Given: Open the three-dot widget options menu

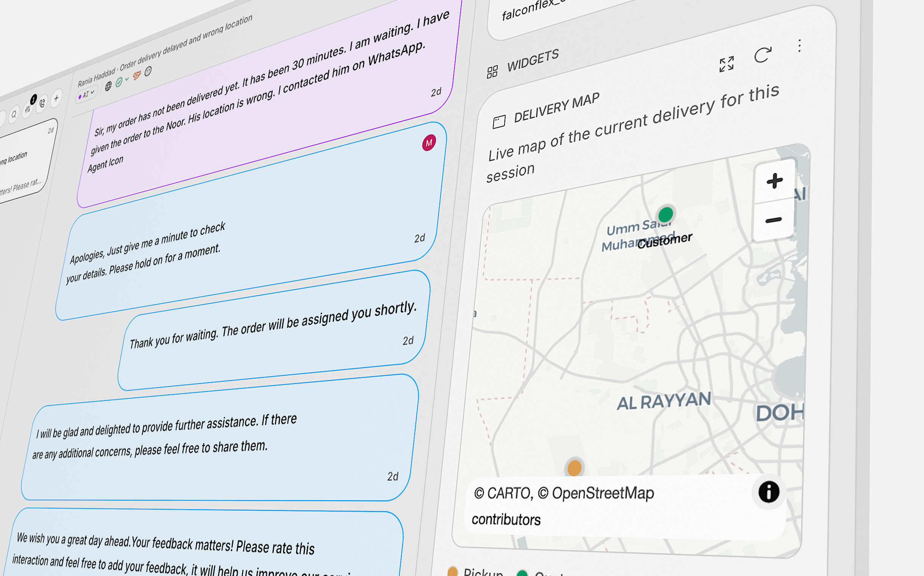Looking at the screenshot, I should (799, 46).
